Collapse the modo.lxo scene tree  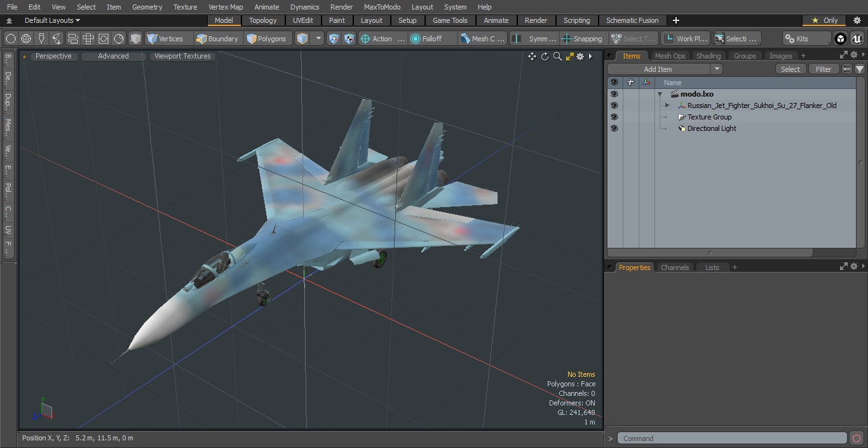pyautogui.click(x=660, y=94)
